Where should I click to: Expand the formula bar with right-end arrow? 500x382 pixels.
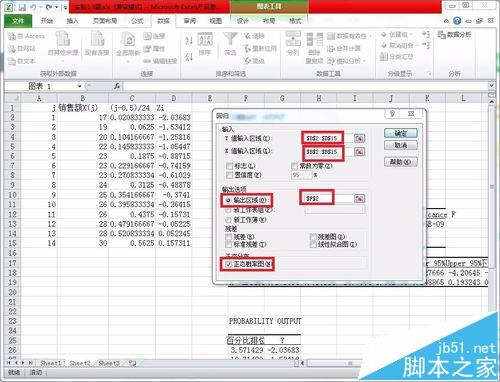click(492, 85)
